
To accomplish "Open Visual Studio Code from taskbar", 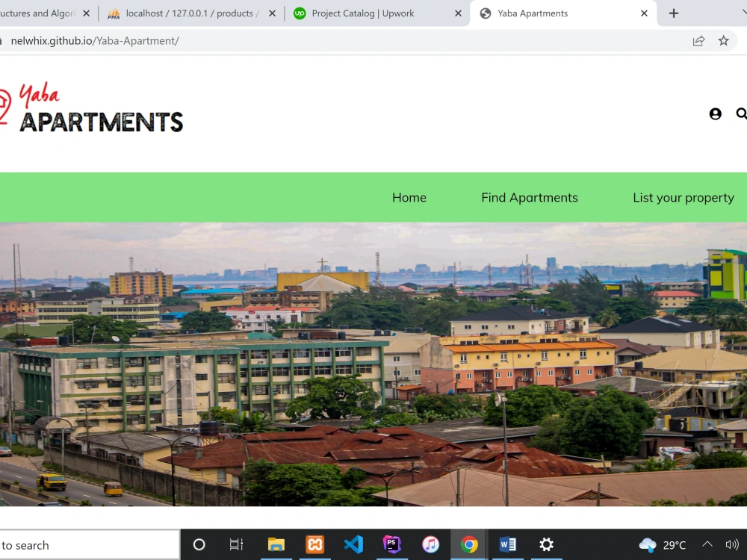I will [353, 544].
